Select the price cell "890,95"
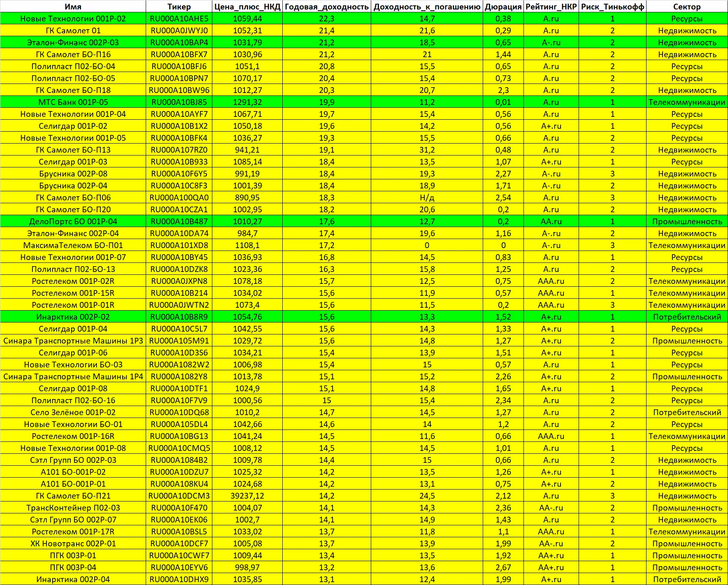Image resolution: width=728 pixels, height=585 pixels. pyautogui.click(x=247, y=197)
